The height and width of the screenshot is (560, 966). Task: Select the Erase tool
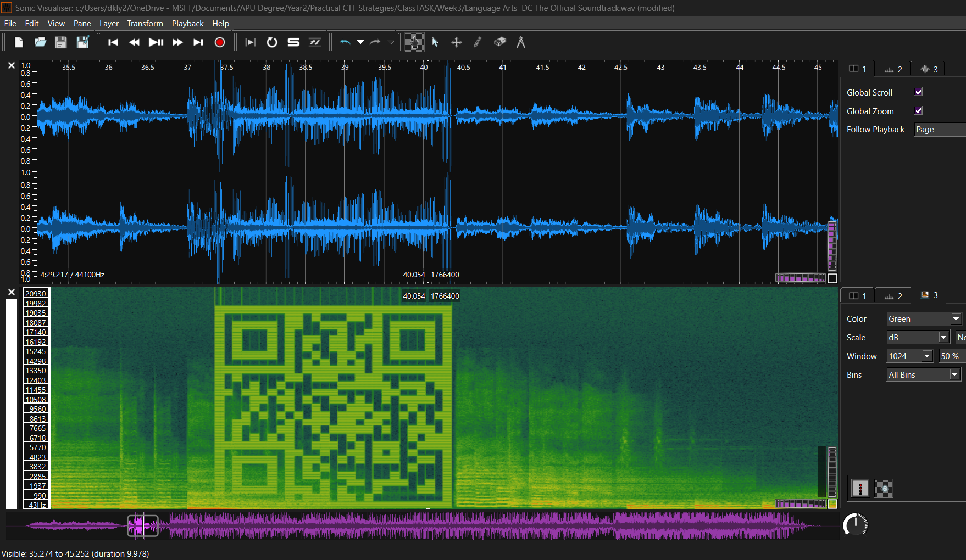coord(499,42)
